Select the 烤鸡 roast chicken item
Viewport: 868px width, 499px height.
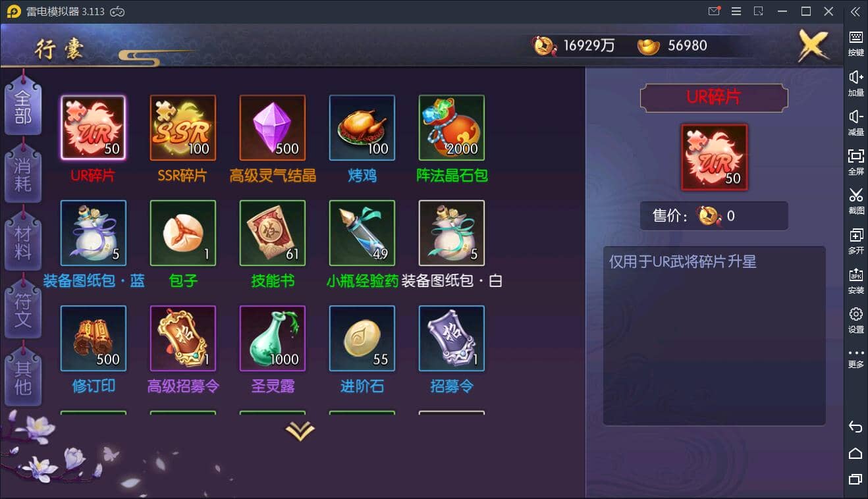(362, 128)
